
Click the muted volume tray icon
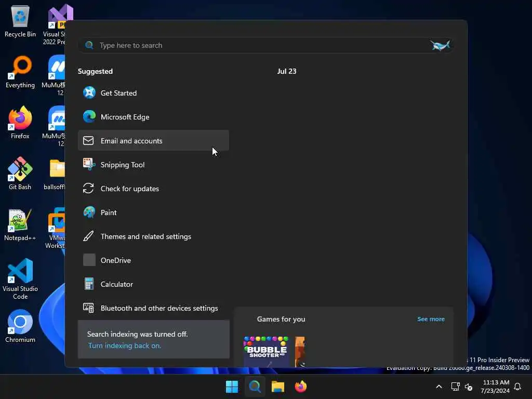click(469, 387)
